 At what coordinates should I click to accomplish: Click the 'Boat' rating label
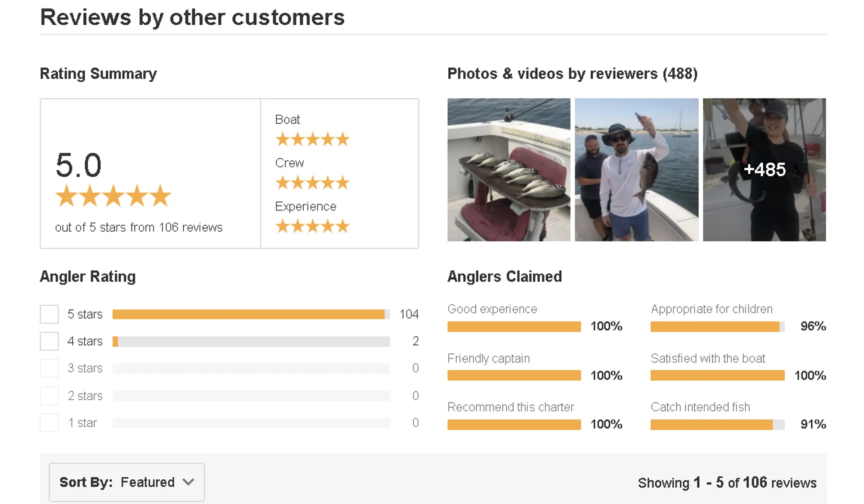(288, 120)
